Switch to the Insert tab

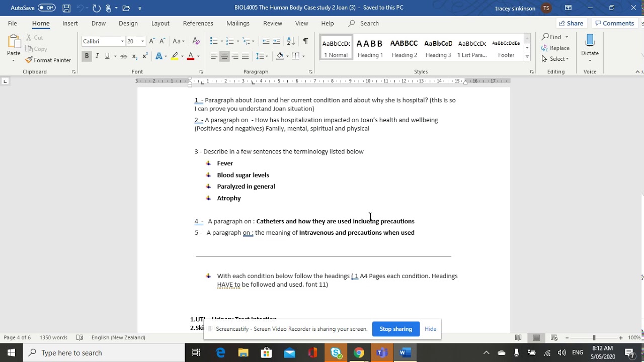(x=70, y=23)
